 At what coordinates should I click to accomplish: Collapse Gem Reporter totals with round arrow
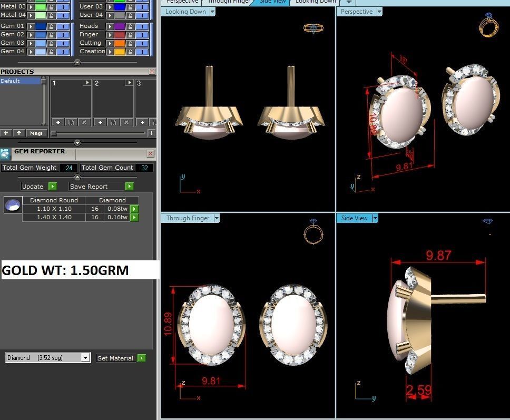[77, 177]
